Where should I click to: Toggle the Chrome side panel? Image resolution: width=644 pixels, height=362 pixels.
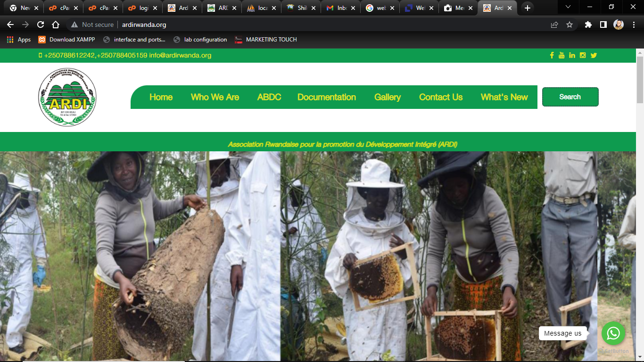603,25
